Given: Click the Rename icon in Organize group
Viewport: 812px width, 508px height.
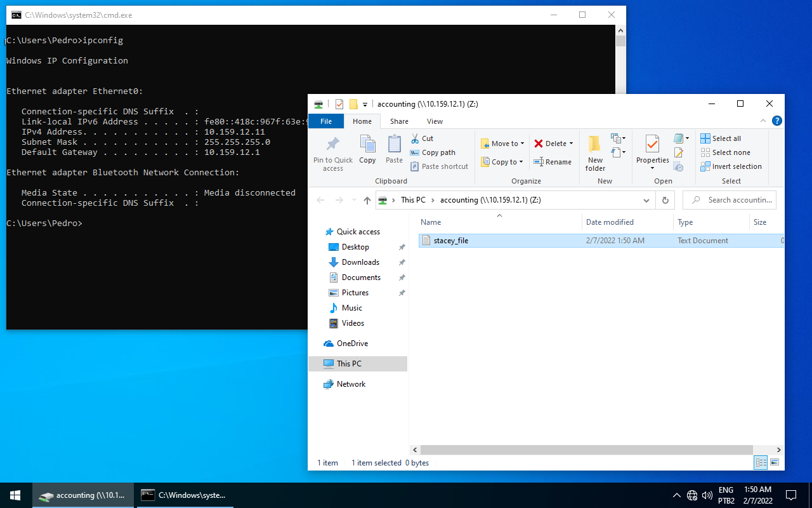Looking at the screenshot, I should pos(539,162).
